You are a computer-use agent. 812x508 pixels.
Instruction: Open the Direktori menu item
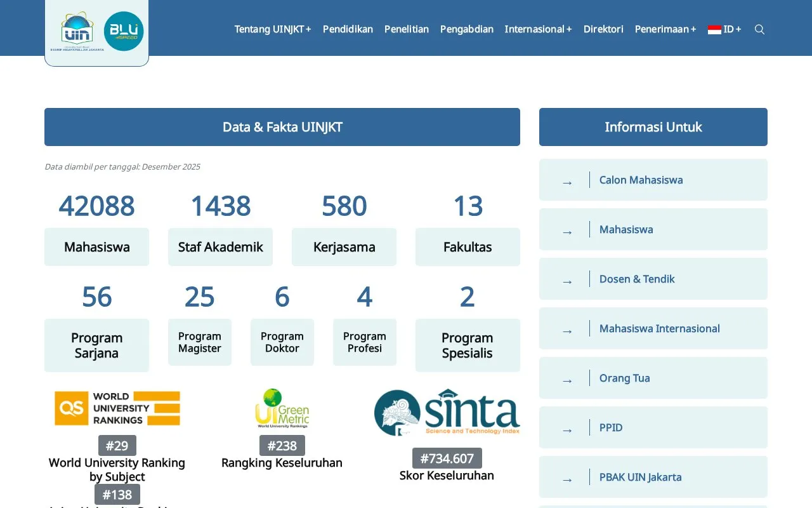603,29
